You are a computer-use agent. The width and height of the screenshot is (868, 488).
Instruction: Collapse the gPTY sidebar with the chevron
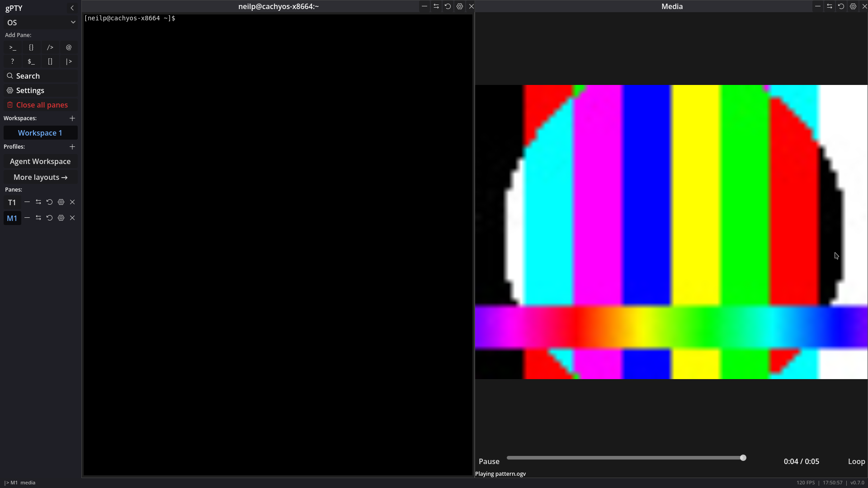72,8
